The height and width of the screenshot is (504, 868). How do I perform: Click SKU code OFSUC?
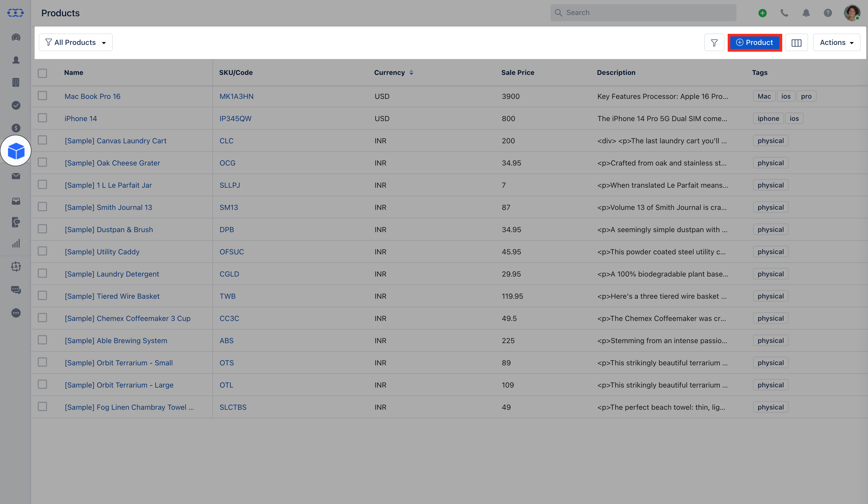(232, 252)
